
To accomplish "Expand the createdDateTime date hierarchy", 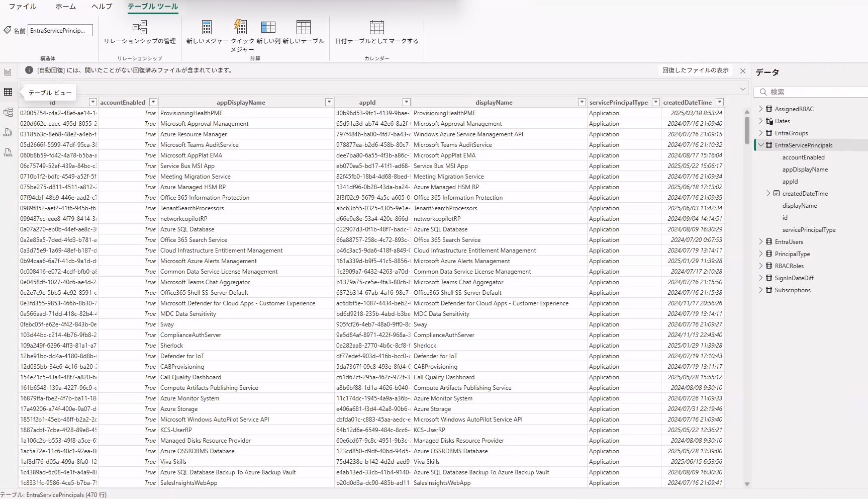I will pos(768,193).
